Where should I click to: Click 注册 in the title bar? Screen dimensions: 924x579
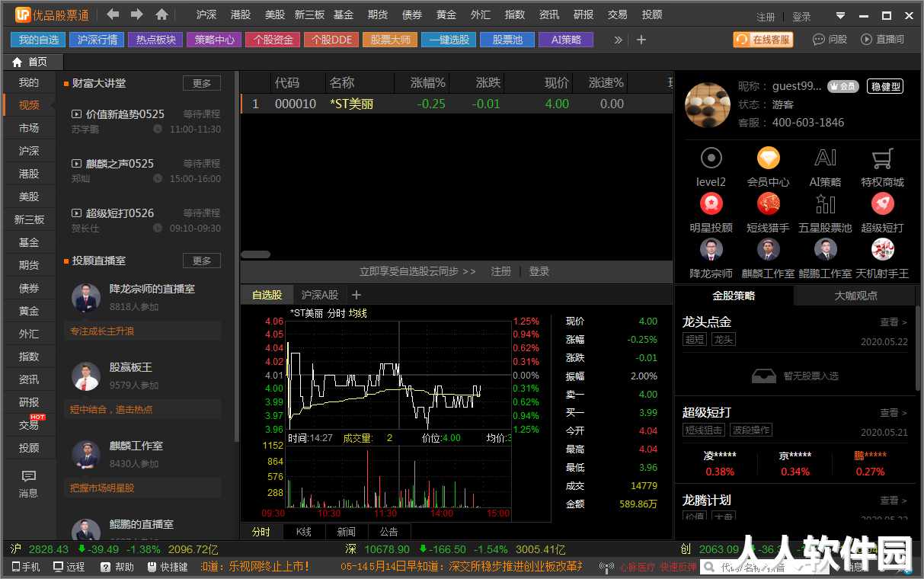pos(766,17)
